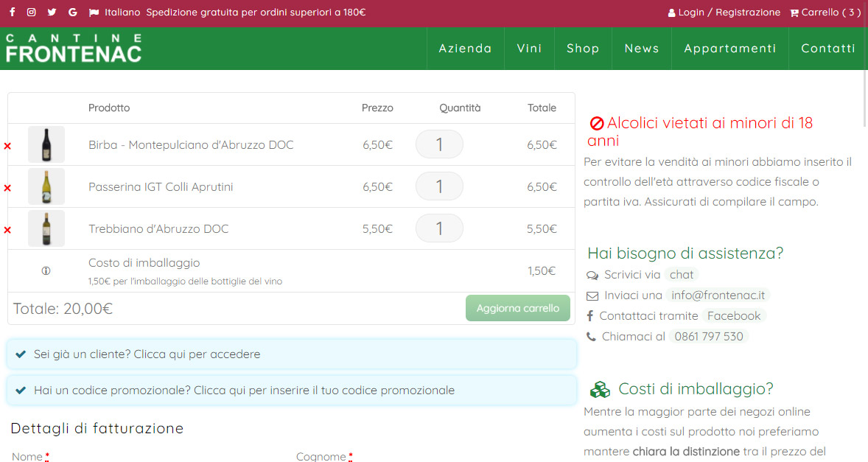
Task: Expand the promotional code notice
Action: click(x=292, y=390)
